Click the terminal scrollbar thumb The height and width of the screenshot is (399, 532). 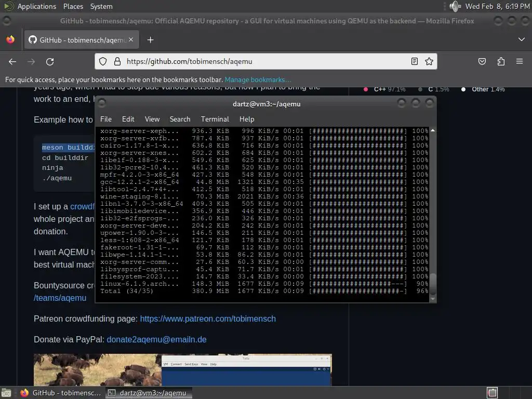tap(433, 284)
